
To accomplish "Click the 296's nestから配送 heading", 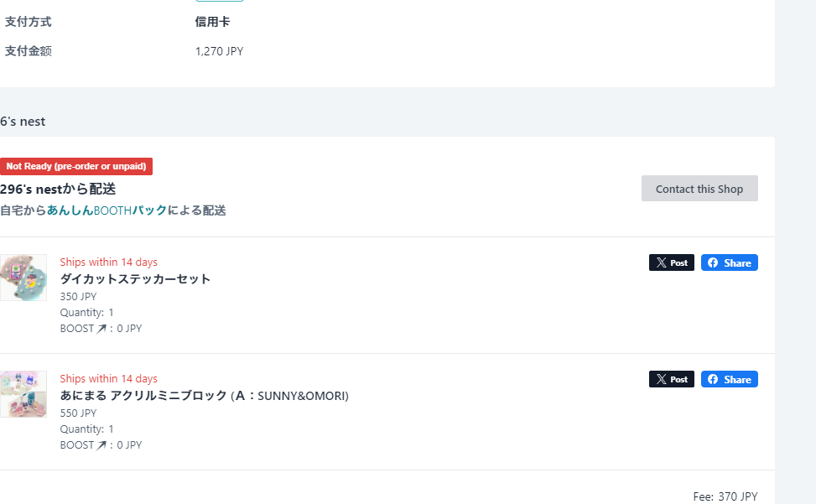I will click(58, 189).
